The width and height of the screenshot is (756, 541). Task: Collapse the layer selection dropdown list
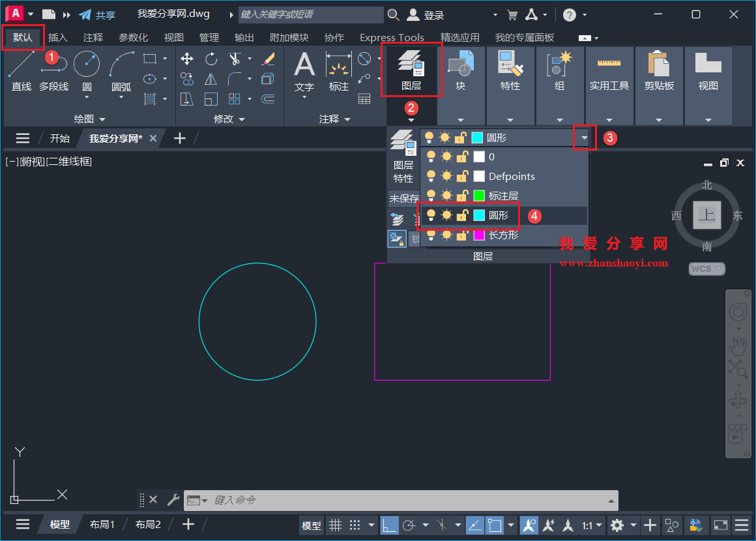click(583, 138)
